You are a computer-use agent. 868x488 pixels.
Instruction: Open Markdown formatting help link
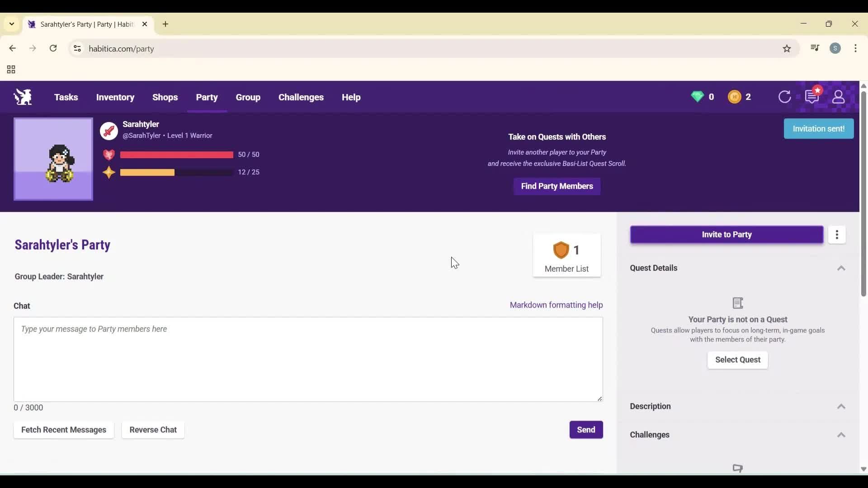click(556, 305)
